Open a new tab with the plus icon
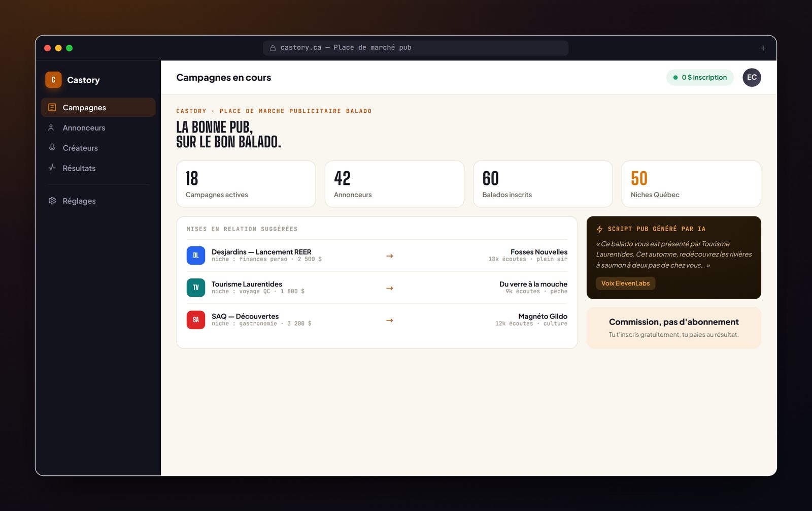 click(x=763, y=48)
